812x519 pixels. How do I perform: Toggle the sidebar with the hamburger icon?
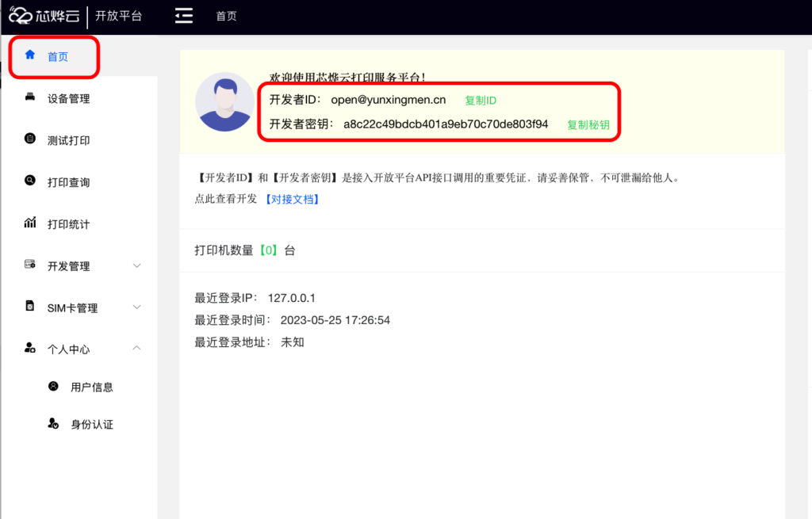click(183, 14)
